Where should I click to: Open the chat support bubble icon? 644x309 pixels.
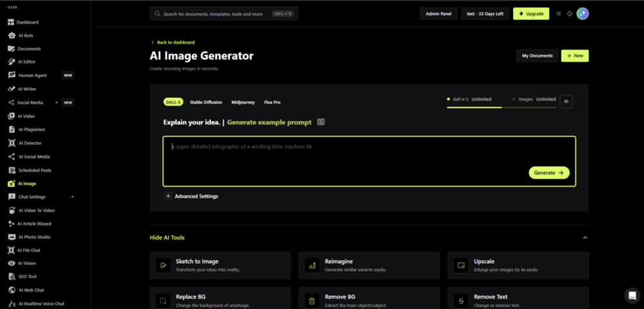point(632,295)
